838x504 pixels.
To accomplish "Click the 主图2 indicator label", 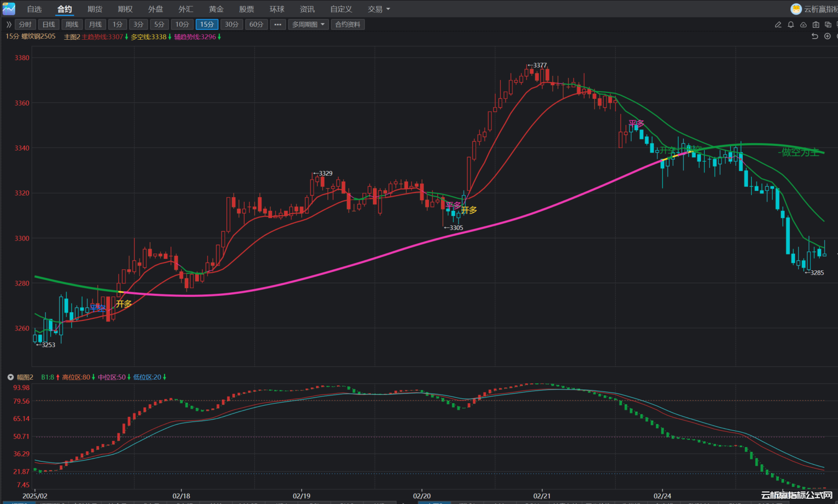I will pyautogui.click(x=72, y=37).
